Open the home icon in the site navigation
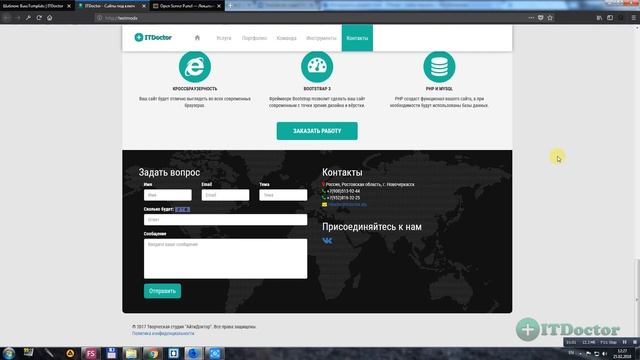The width and height of the screenshot is (640, 360). coord(197,38)
